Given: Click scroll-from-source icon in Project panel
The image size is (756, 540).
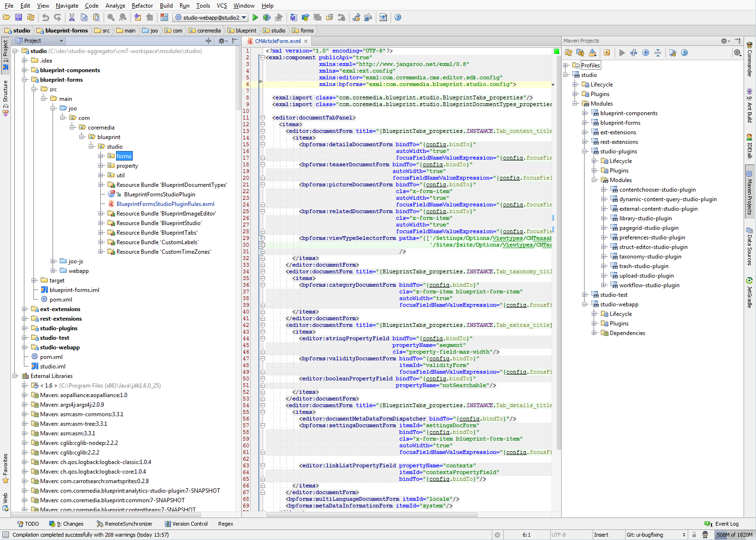Looking at the screenshot, I should pyautogui.click(x=208, y=41).
